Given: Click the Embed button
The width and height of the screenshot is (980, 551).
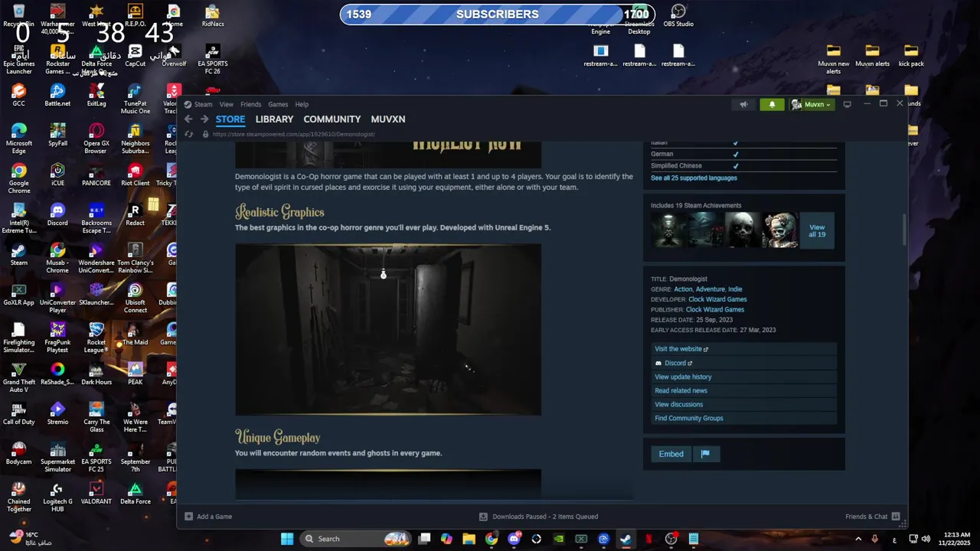Looking at the screenshot, I should [671, 454].
